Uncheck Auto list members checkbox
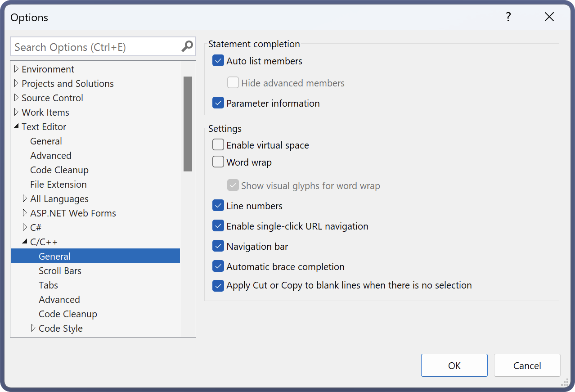This screenshot has width=575, height=392. point(218,61)
